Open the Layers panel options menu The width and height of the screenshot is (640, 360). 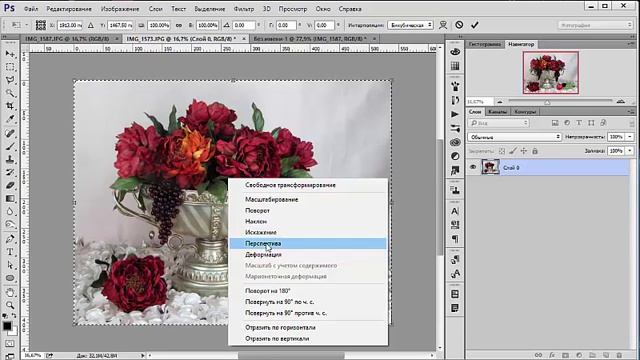click(632, 111)
